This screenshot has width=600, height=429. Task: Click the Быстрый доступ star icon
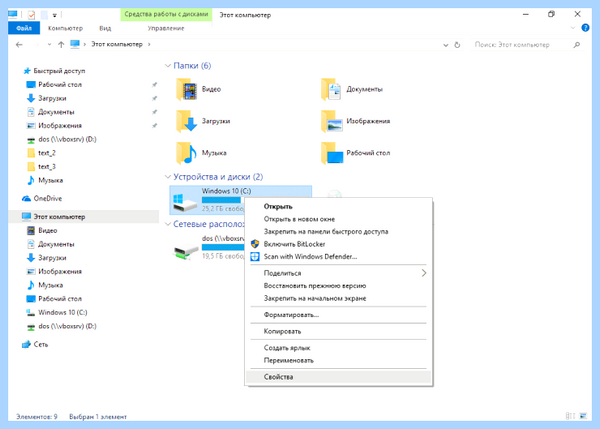click(27, 71)
